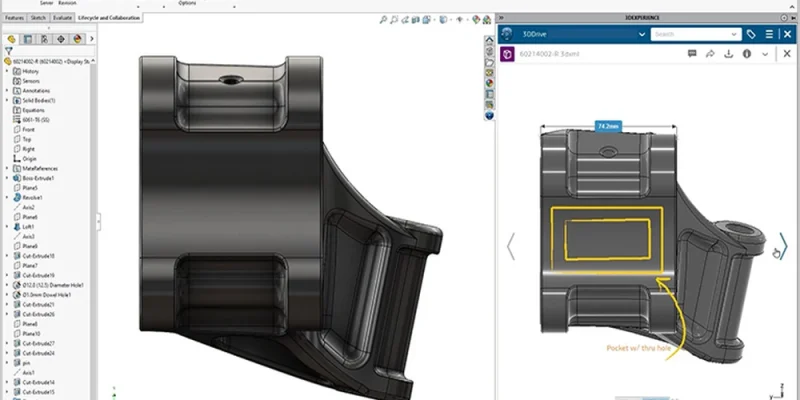
Task: Click the Previous View icon
Action: 405,20
